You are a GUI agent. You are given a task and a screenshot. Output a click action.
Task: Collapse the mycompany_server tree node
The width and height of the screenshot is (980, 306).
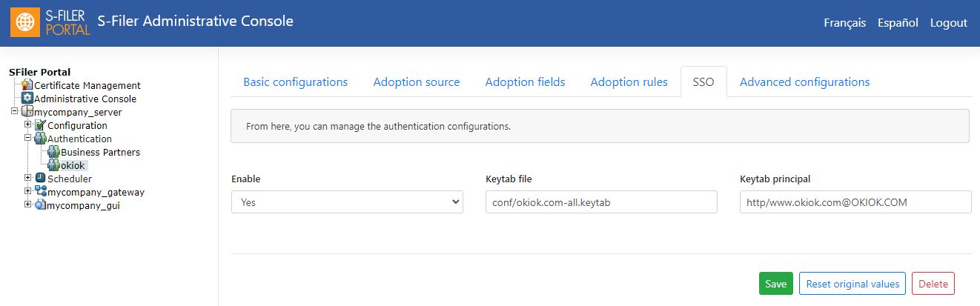tap(15, 112)
